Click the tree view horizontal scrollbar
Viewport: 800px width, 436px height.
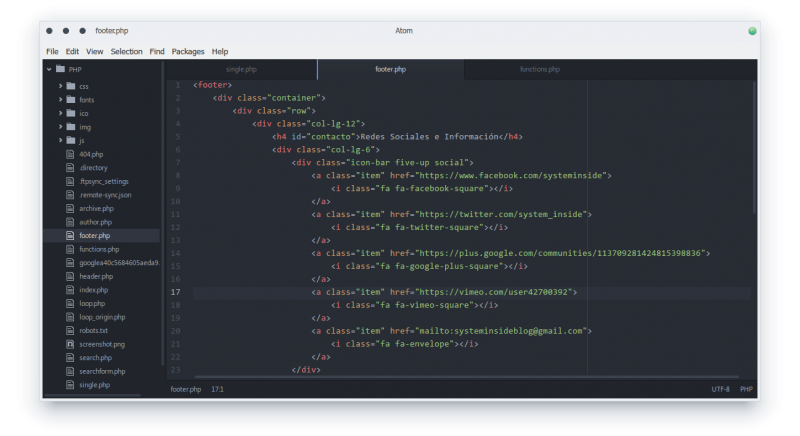(x=92, y=395)
